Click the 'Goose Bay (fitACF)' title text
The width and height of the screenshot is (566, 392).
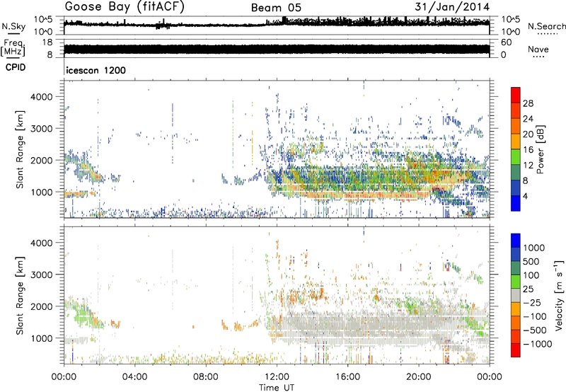click(x=125, y=6)
